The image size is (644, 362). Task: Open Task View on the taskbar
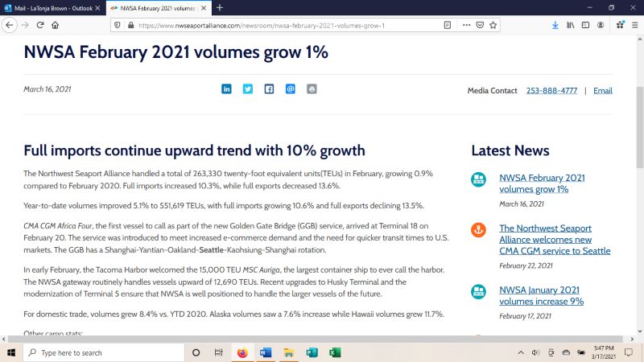click(x=218, y=352)
